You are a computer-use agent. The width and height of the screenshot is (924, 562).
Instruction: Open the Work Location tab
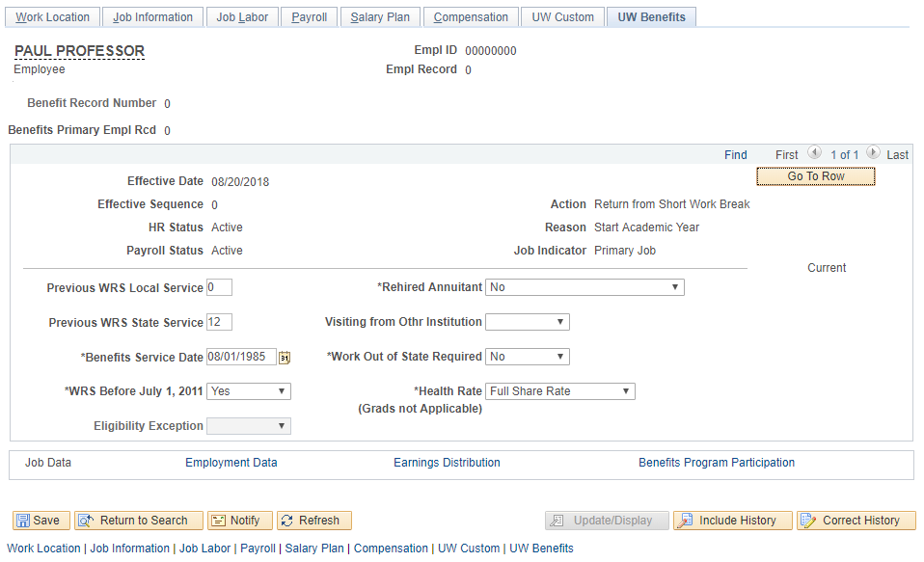(52, 17)
